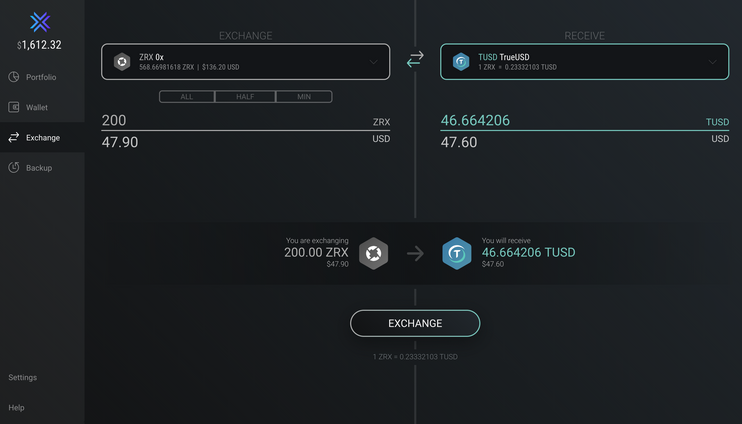Screen dimensions: 742x424
Task: Select HALF amount button
Action: [245, 97]
